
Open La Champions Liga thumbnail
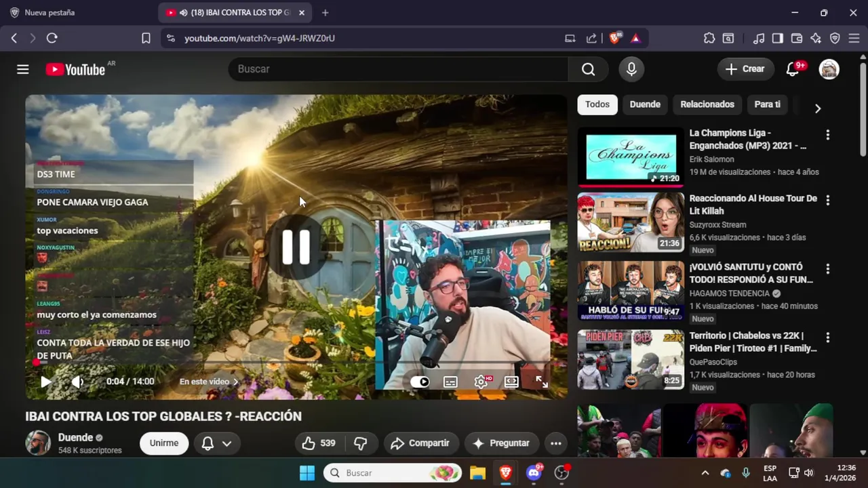pyautogui.click(x=631, y=157)
